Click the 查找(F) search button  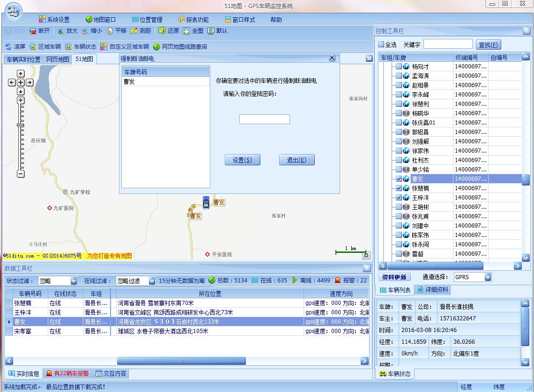(488, 45)
